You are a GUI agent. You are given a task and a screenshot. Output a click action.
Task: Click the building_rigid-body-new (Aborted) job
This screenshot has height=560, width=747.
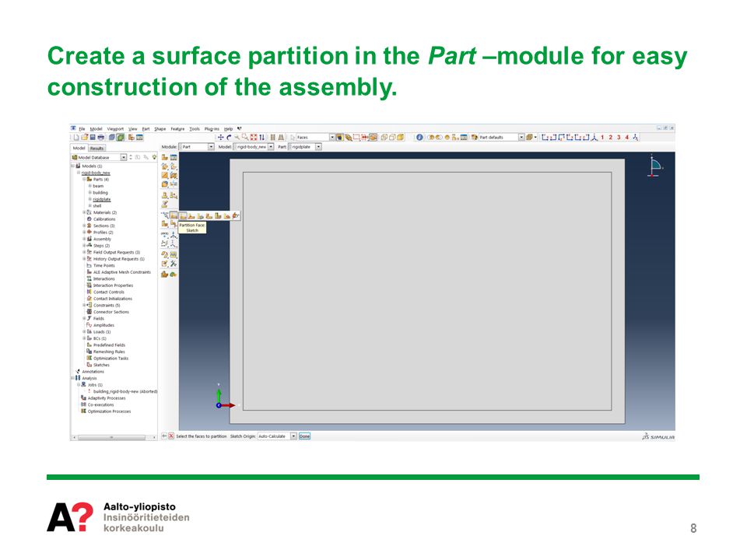[125, 391]
